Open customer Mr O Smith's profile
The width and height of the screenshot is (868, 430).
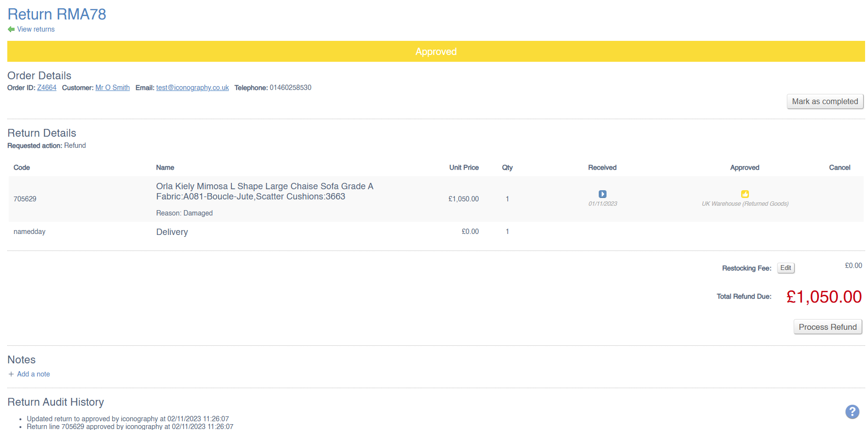coord(112,88)
